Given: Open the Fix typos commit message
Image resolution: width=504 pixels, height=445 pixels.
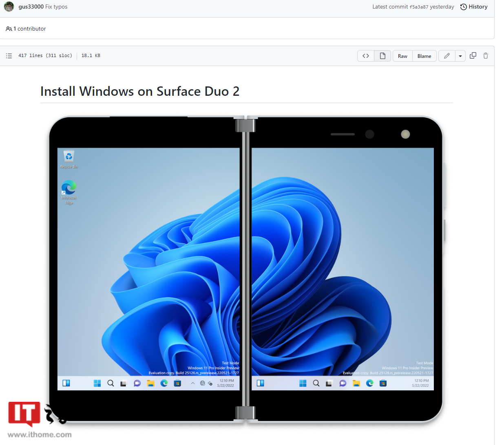Looking at the screenshot, I should click(x=56, y=7).
